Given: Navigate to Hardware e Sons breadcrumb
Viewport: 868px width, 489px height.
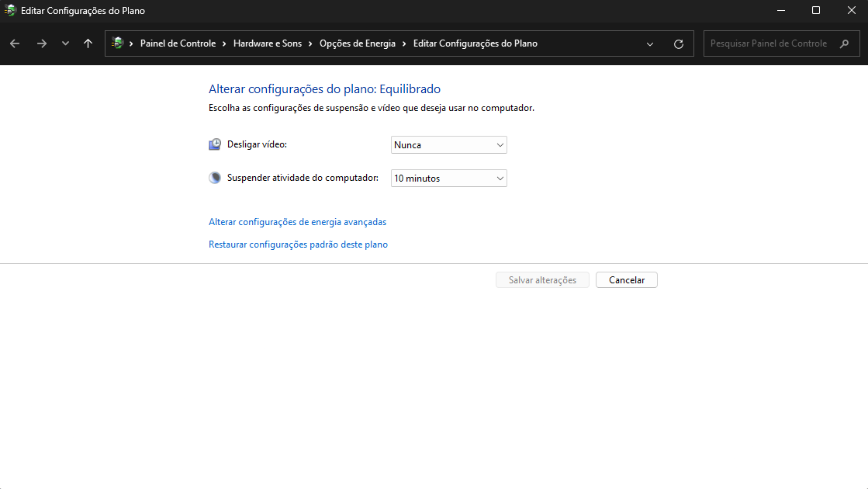Looking at the screenshot, I should pos(268,43).
